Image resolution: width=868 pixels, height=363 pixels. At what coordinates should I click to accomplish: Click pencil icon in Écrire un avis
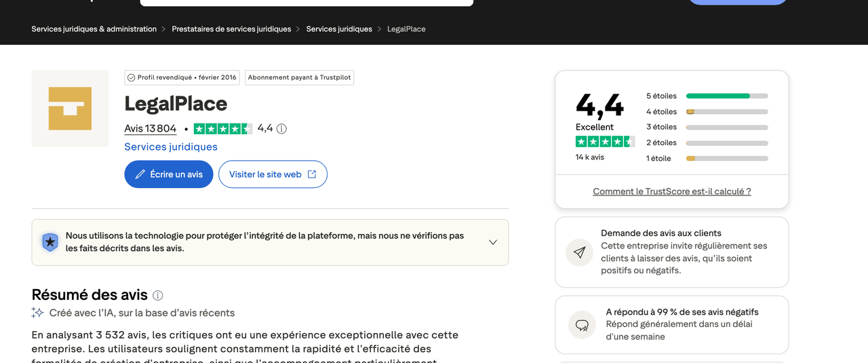click(140, 174)
